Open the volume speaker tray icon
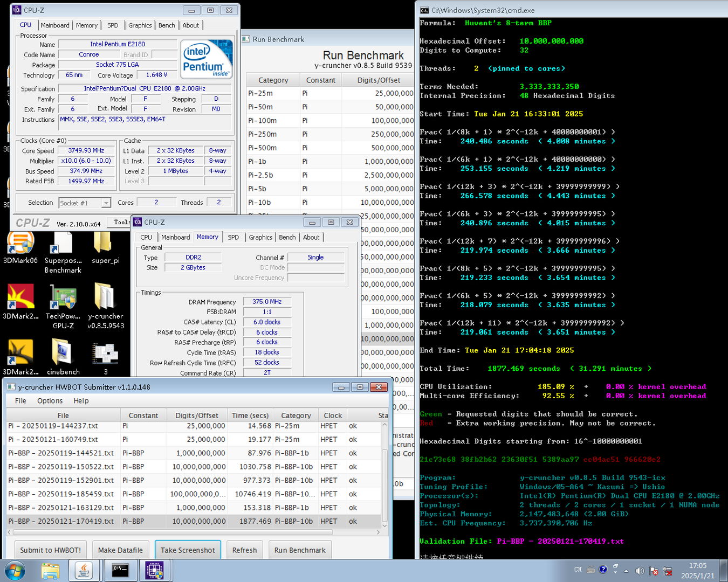 [640, 571]
